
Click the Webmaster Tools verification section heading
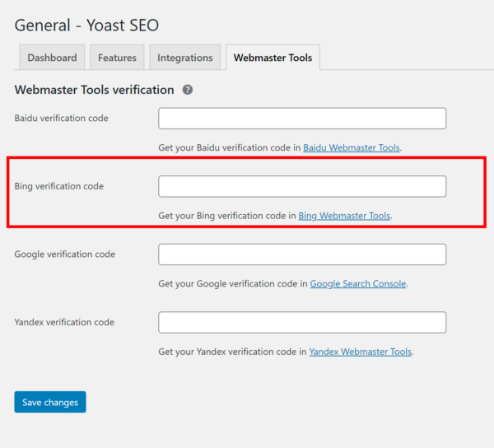pos(94,90)
